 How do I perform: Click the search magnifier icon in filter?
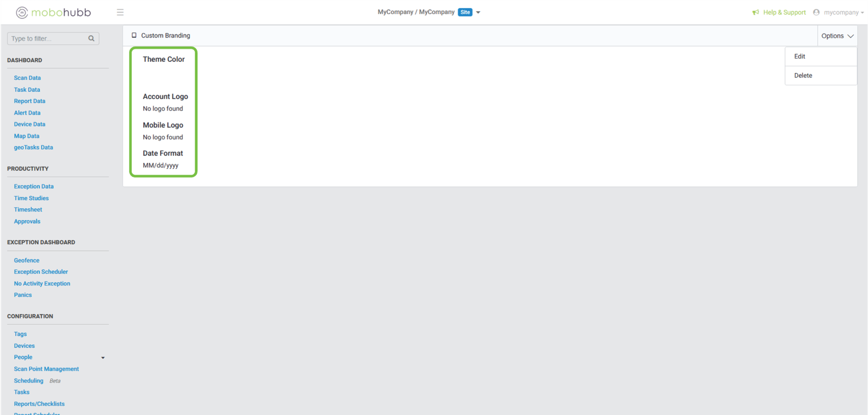(x=91, y=39)
